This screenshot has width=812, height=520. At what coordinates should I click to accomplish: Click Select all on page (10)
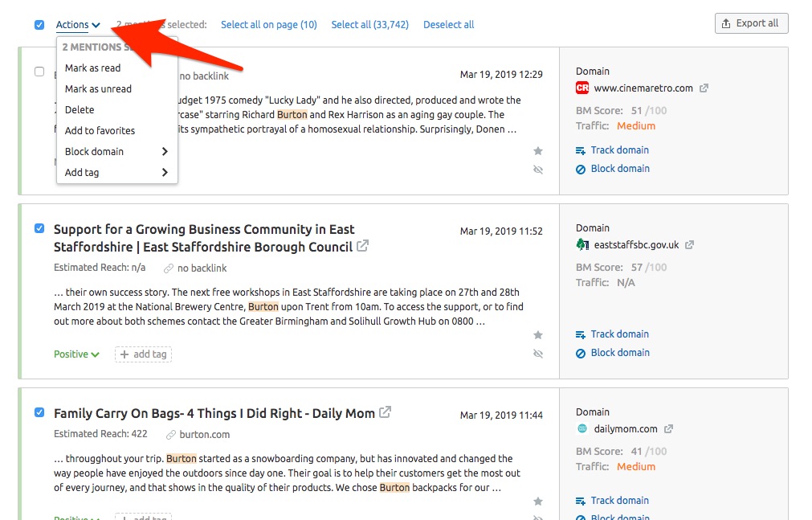pos(269,24)
